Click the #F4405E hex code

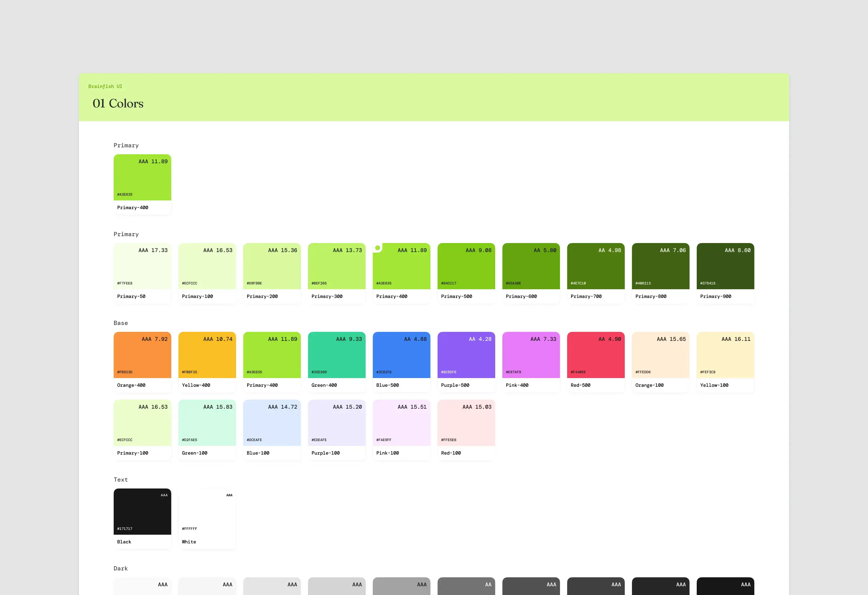click(x=578, y=372)
